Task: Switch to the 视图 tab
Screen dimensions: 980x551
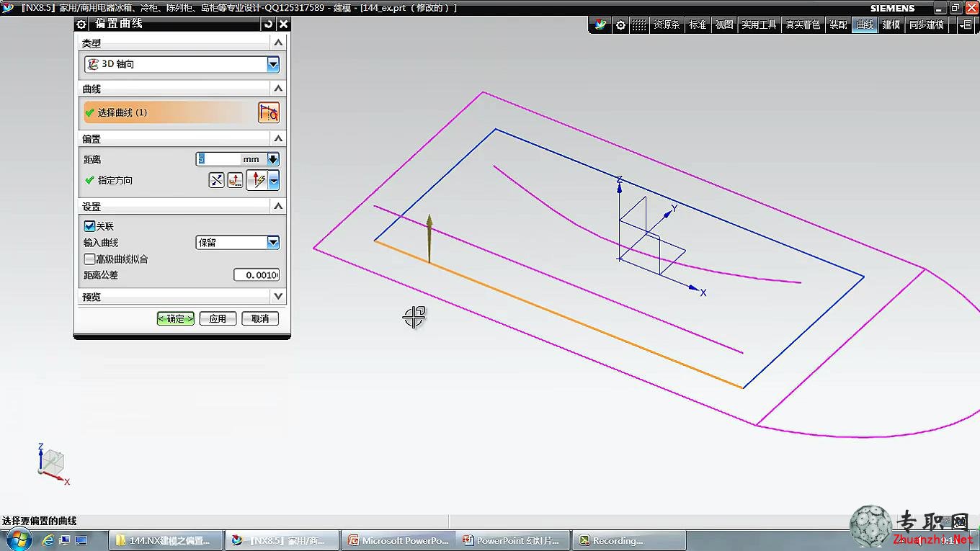Action: [x=724, y=24]
